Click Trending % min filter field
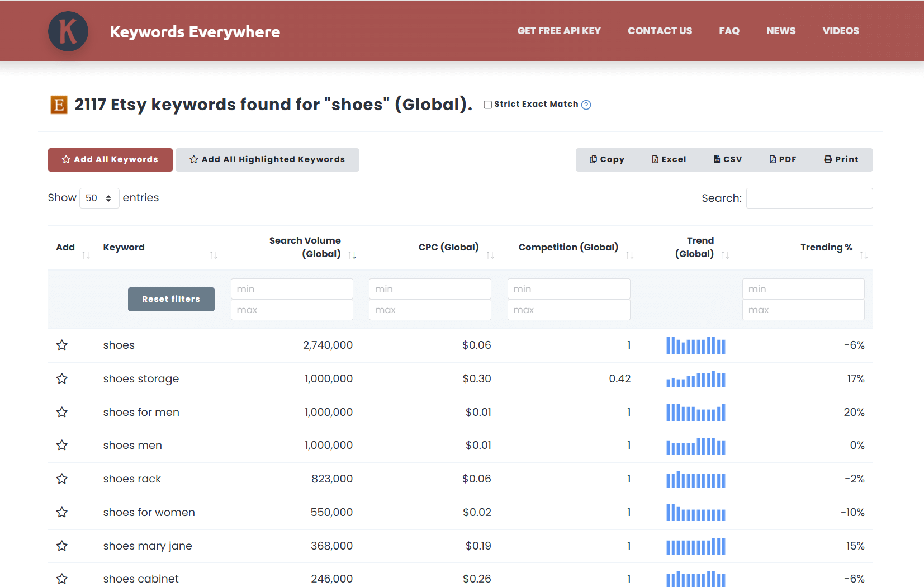The width and height of the screenshot is (924, 587). click(803, 289)
